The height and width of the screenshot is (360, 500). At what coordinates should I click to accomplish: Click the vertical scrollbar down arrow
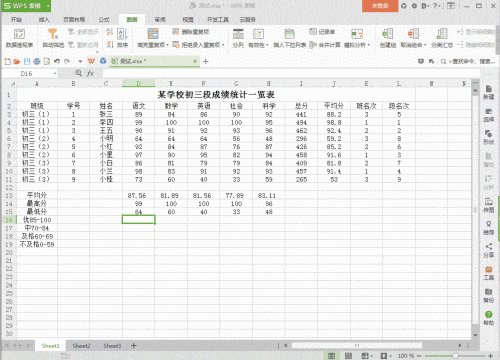[475, 335]
